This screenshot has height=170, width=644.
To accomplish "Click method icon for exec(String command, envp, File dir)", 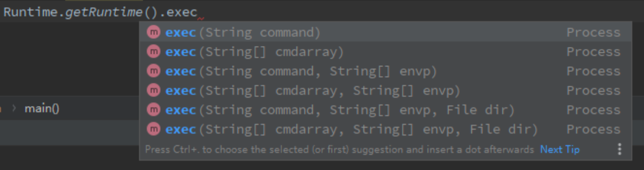I will click(153, 110).
